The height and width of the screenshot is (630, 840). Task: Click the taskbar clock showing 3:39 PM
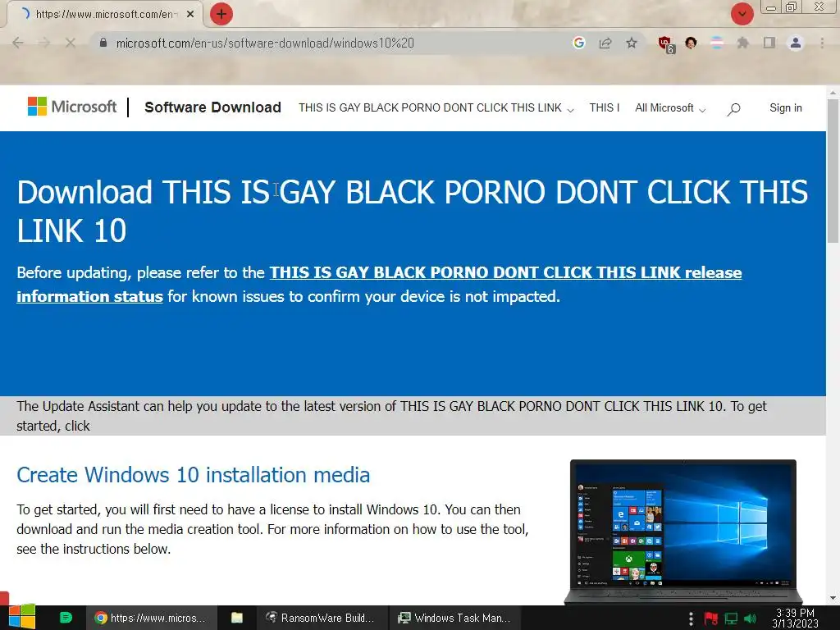click(795, 618)
